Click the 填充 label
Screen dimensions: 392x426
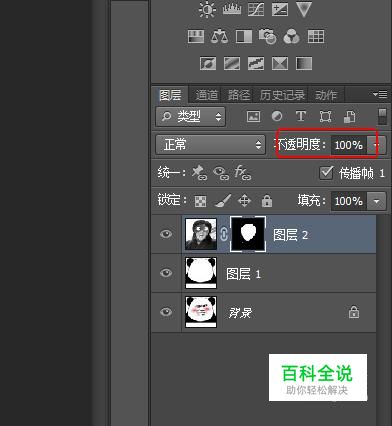[312, 200]
